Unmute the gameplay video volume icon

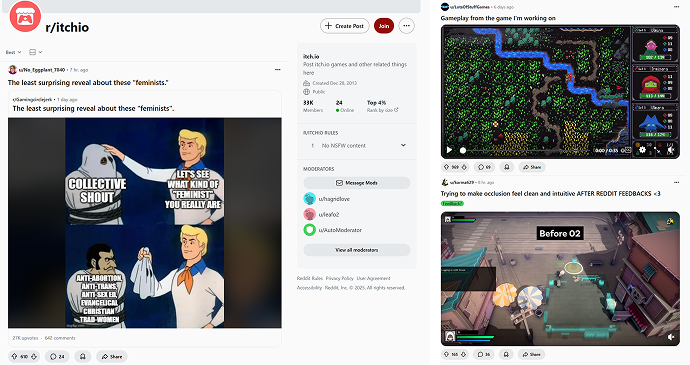pos(670,150)
